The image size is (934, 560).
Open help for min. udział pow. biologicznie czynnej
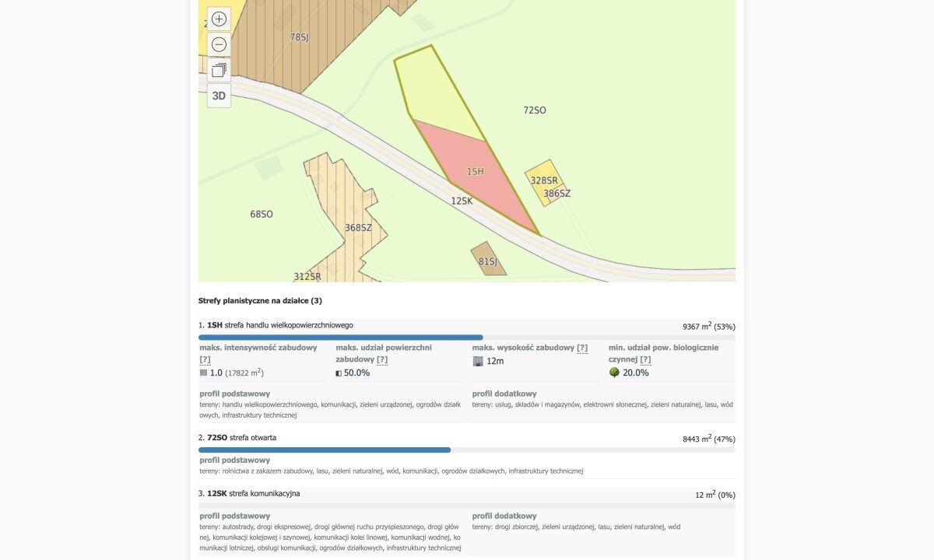(x=645, y=360)
